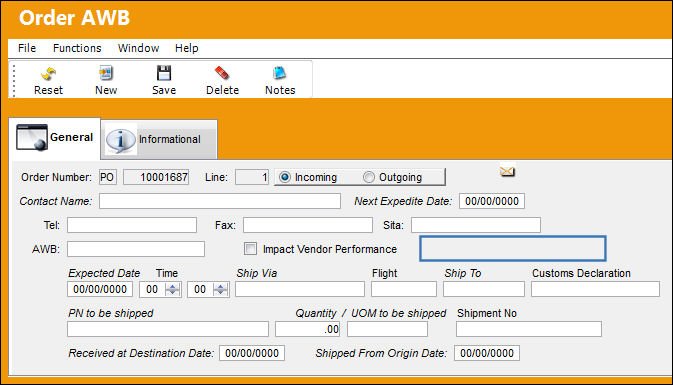Viewport: 673px width, 385px height.
Task: Click the AWB input field
Action: click(x=136, y=249)
